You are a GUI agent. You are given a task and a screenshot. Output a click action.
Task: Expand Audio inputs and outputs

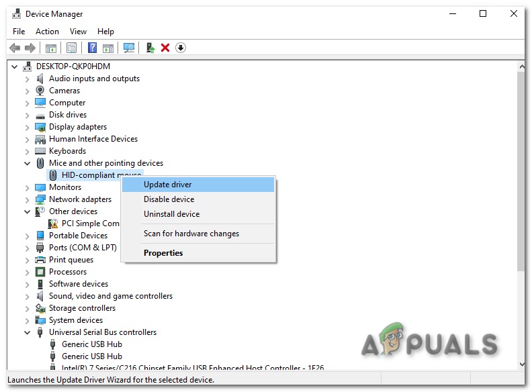27,79
